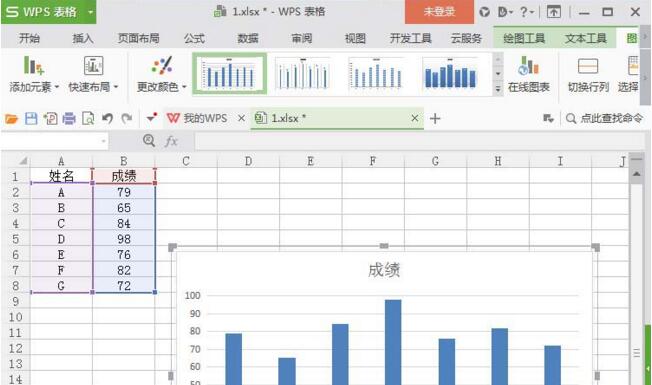Viewport: 652px width, 385px height.
Task: Click the Redo arrow icon
Action: 127,119
